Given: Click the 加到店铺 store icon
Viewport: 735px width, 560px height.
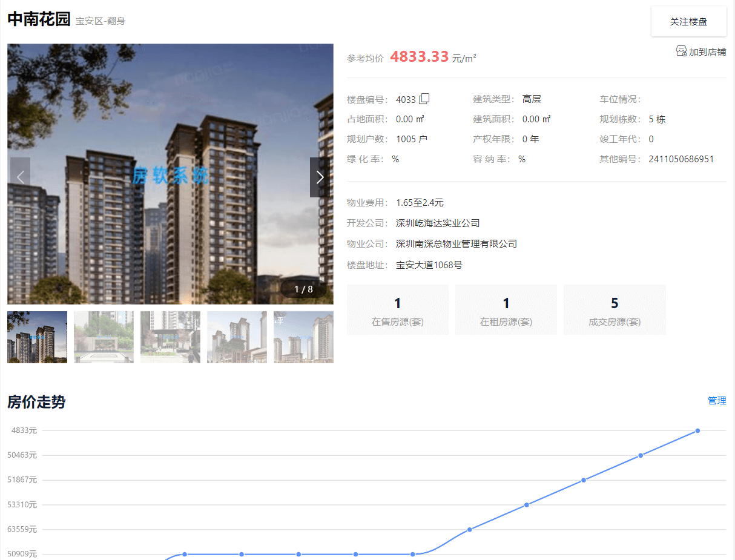Looking at the screenshot, I should 681,51.
